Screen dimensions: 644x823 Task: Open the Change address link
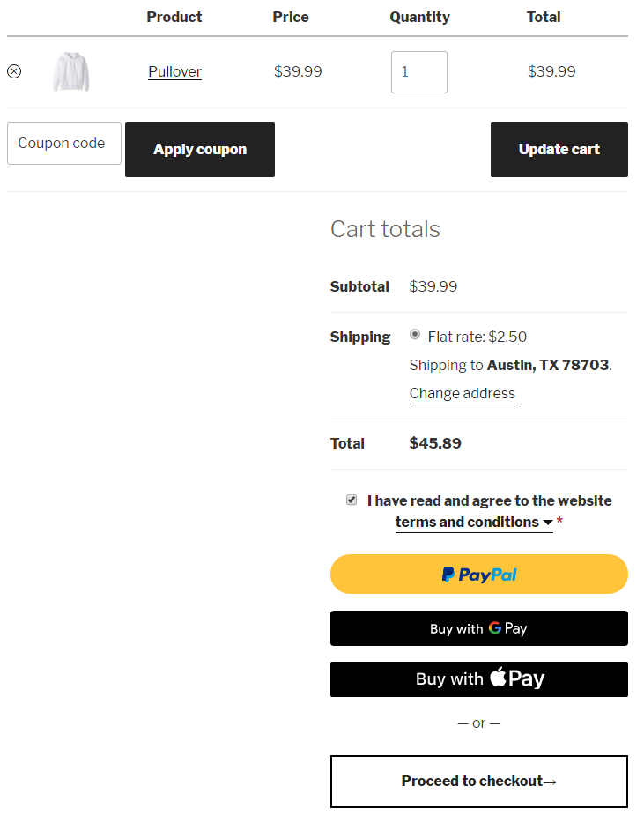pyautogui.click(x=463, y=394)
